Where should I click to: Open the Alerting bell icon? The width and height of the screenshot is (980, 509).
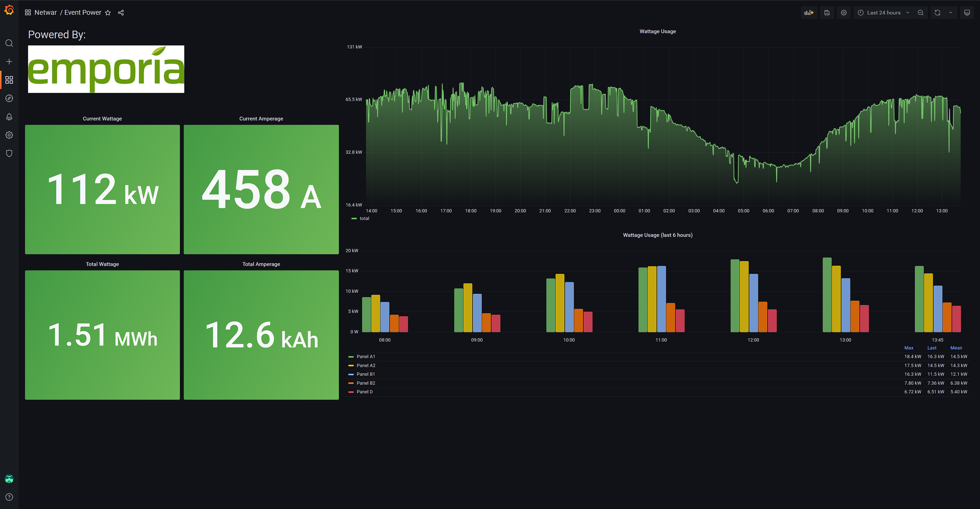9,117
